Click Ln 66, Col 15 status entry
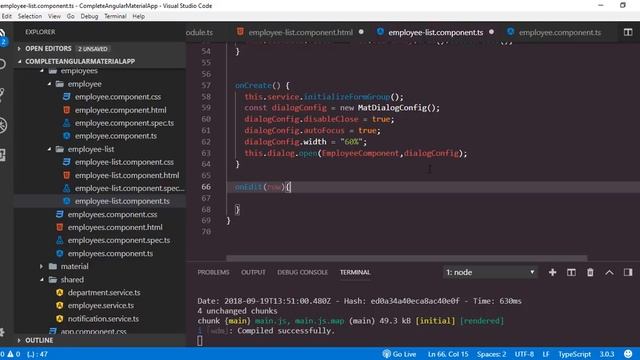Viewport: 640px width, 360px height. 448,354
